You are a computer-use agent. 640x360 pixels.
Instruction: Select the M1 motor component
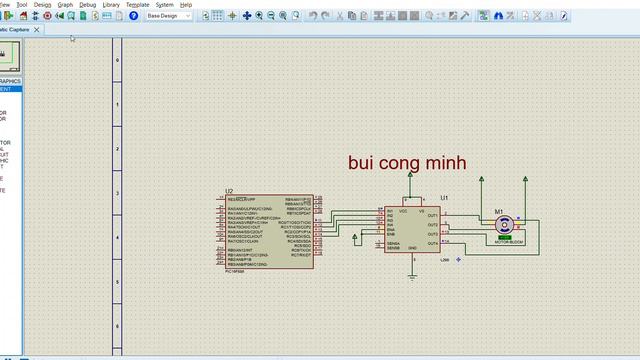click(x=504, y=225)
